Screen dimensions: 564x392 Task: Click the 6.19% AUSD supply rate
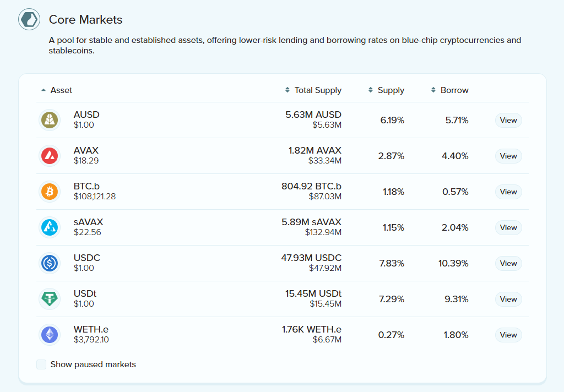[392, 120]
